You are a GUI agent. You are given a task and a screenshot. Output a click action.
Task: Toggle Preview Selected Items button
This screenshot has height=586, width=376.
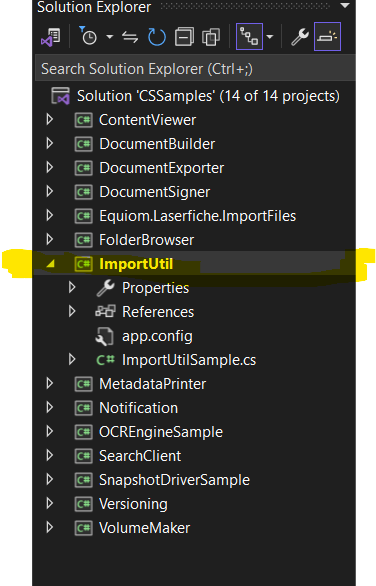coord(327,37)
